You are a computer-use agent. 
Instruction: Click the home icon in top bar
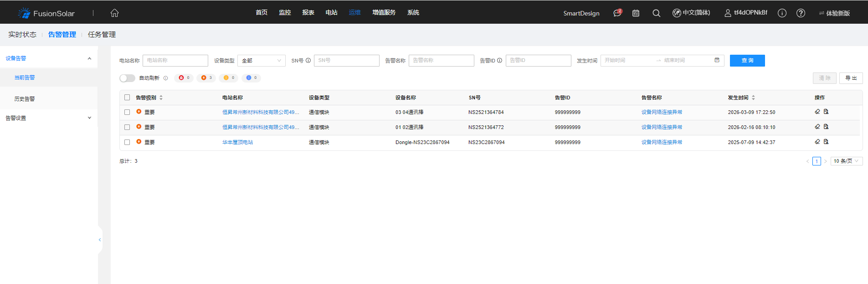pyautogui.click(x=114, y=13)
